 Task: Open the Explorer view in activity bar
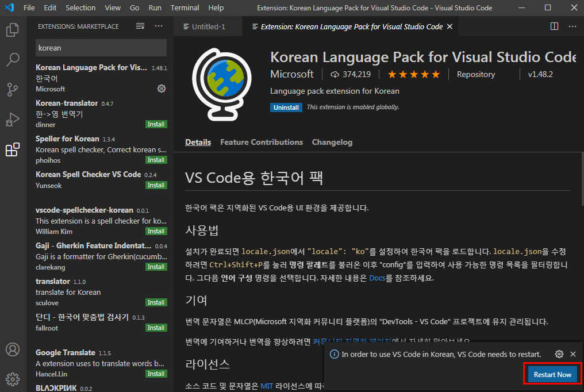click(13, 30)
